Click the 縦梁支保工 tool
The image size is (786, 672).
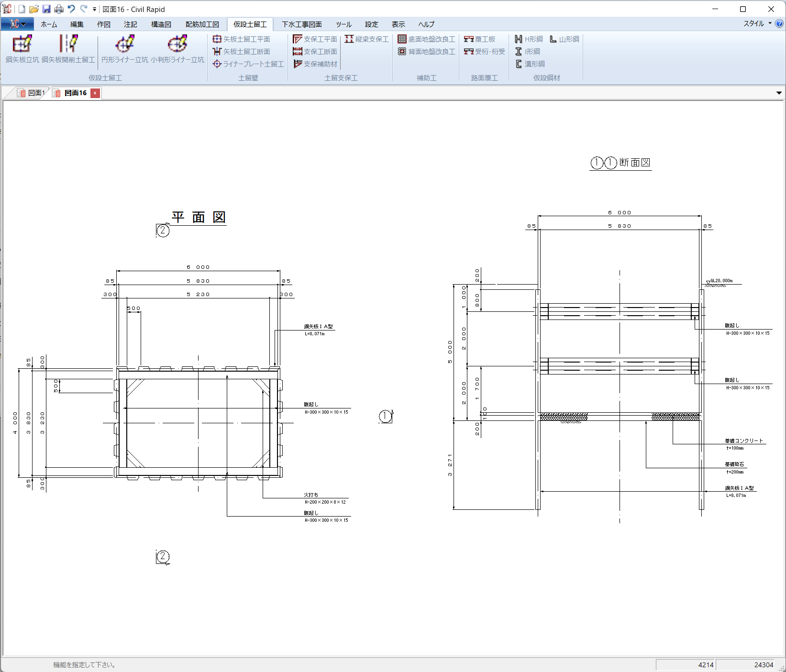click(x=366, y=39)
